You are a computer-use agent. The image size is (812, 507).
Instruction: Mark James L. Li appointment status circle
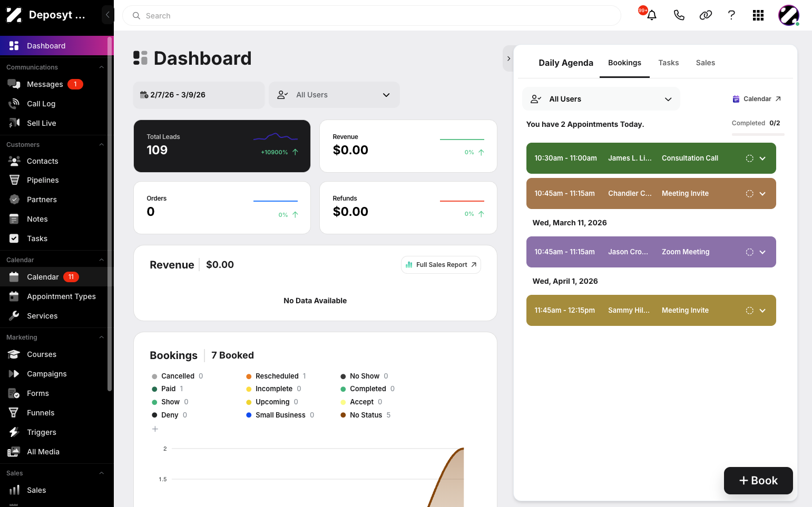pyautogui.click(x=749, y=158)
